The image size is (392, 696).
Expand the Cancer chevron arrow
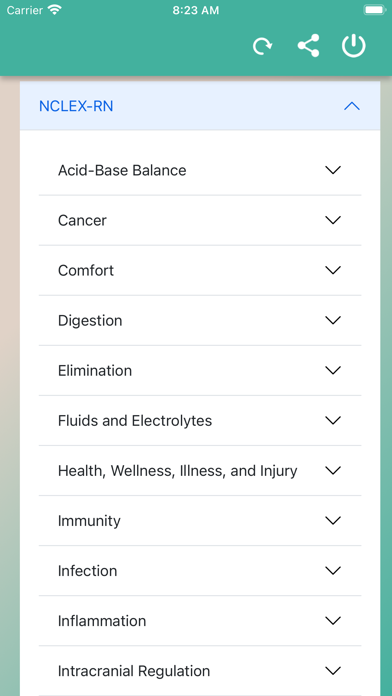point(333,220)
